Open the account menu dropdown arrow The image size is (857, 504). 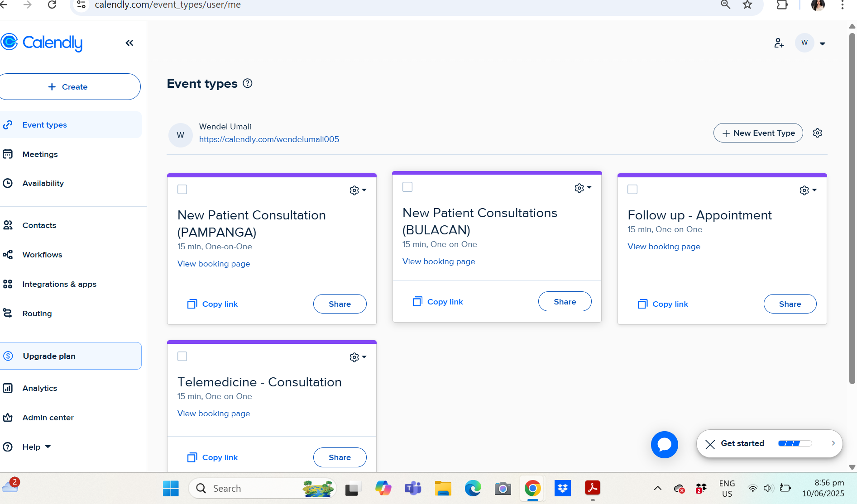823,43
